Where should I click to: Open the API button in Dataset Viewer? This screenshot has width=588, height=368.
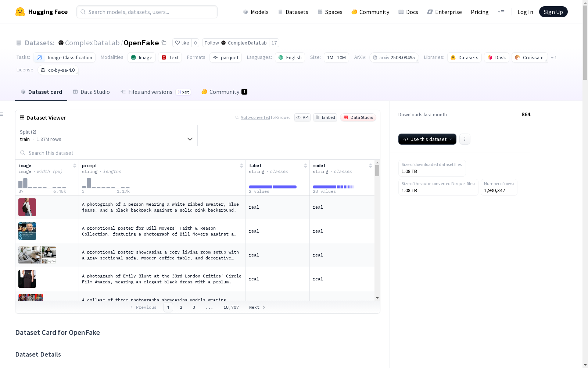coord(302,117)
